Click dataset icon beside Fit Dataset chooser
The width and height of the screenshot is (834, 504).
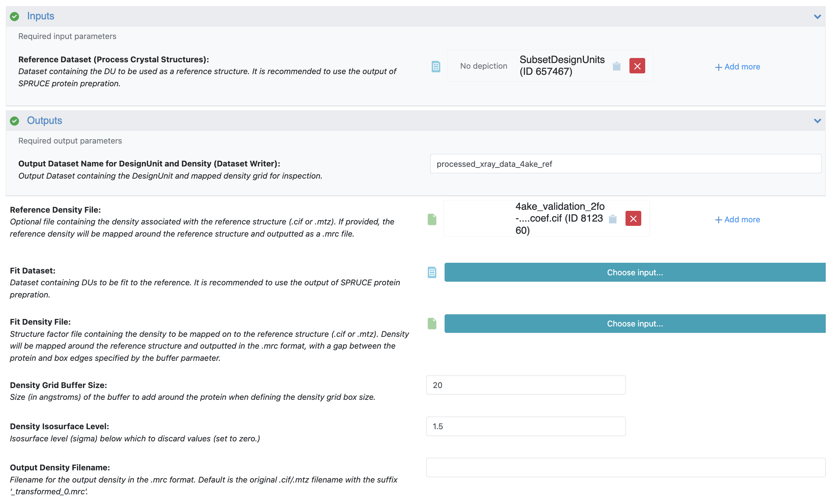432,272
